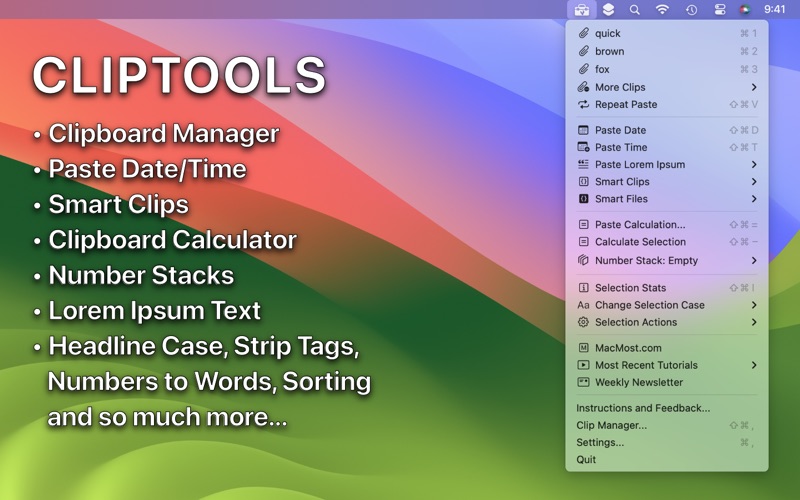Click the Paste Calculation icon
This screenshot has width=800, height=500.
coord(583,224)
